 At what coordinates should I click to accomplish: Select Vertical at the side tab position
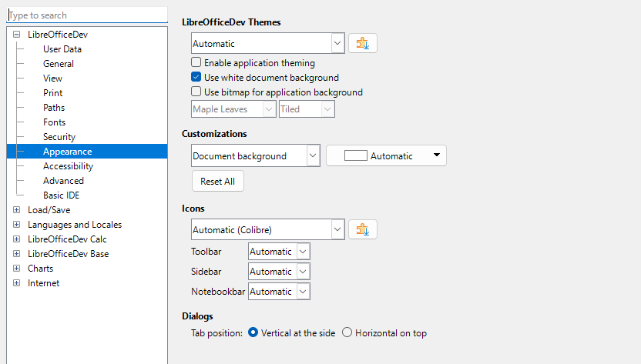[253, 332]
